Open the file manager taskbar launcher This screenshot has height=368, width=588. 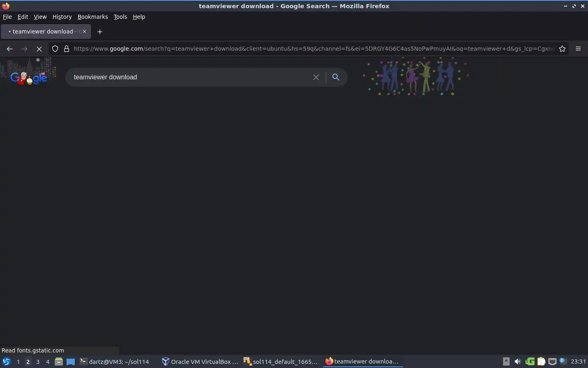point(59,361)
